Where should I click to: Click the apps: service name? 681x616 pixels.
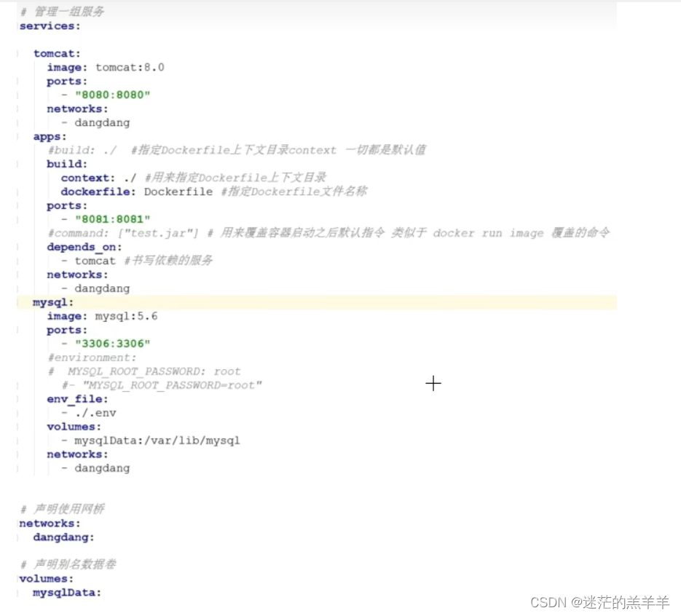48,136
